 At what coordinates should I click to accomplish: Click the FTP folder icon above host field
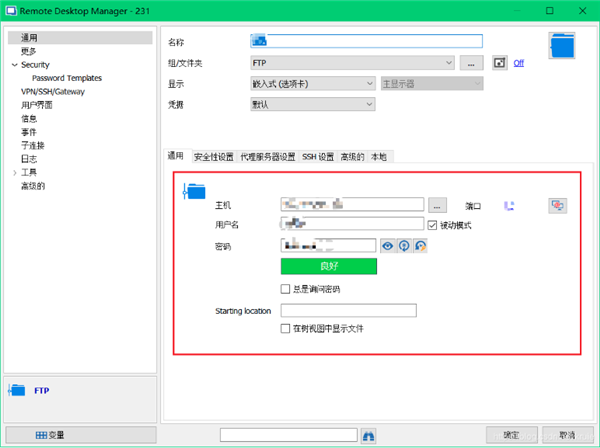(194, 191)
